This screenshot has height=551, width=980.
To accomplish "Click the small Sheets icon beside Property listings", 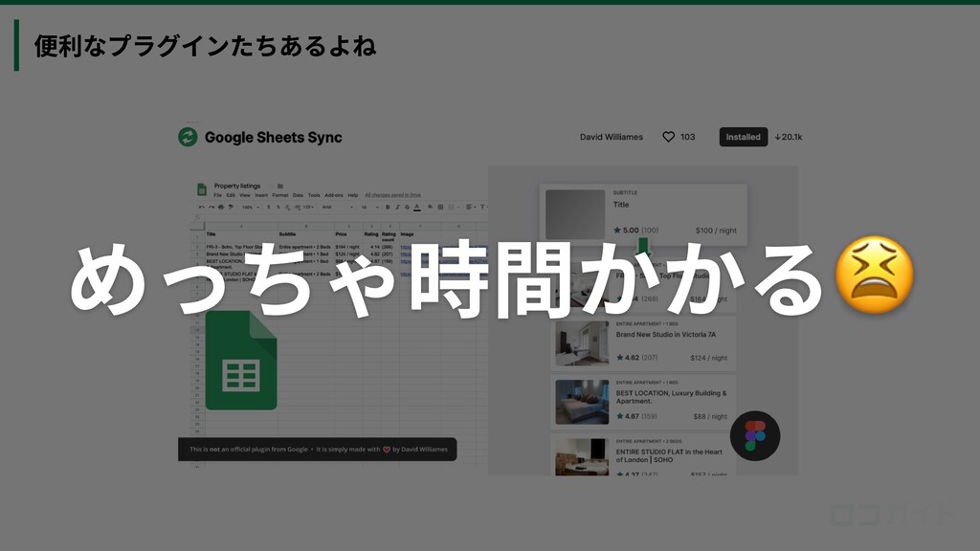I will click(x=202, y=190).
